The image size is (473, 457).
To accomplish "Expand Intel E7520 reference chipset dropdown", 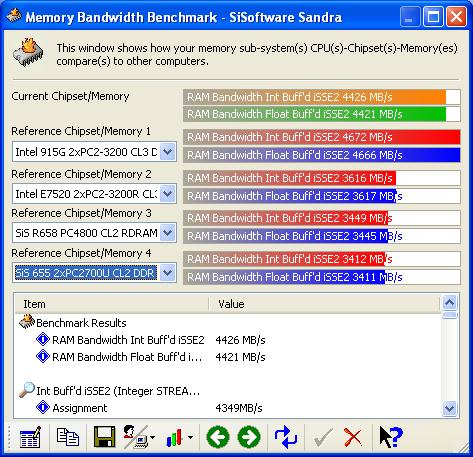I will (167, 194).
